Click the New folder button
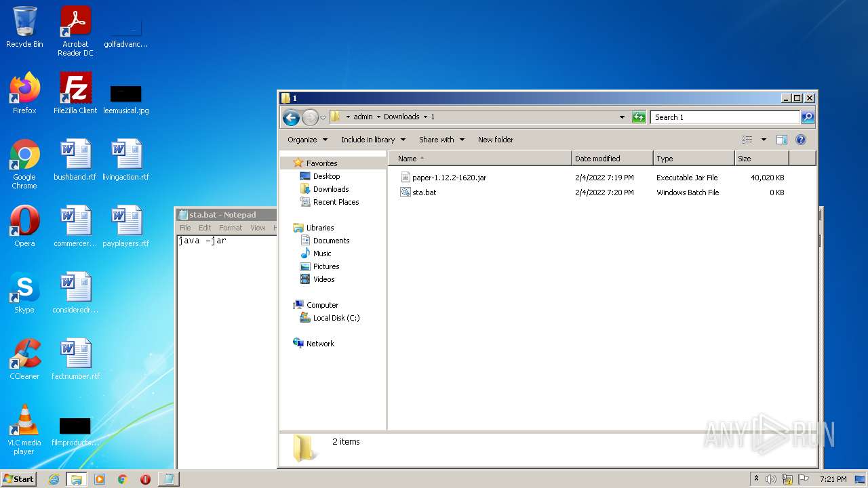The image size is (868, 488). coord(496,140)
